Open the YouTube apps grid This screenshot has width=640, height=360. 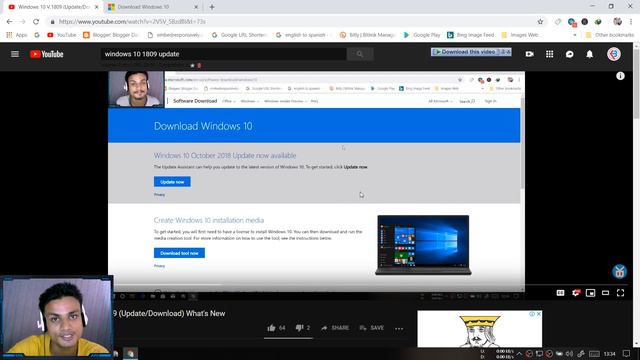pos(549,54)
